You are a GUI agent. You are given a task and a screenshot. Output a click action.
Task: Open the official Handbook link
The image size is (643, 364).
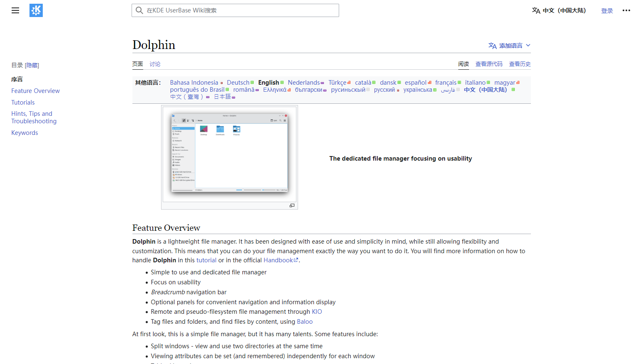pyautogui.click(x=279, y=260)
